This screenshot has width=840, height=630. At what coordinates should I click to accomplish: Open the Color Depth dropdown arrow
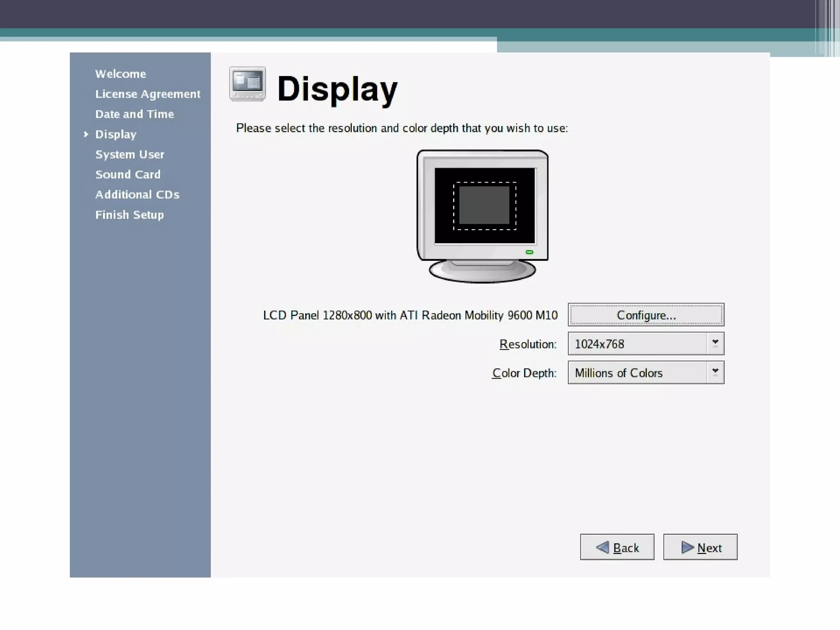pos(715,372)
